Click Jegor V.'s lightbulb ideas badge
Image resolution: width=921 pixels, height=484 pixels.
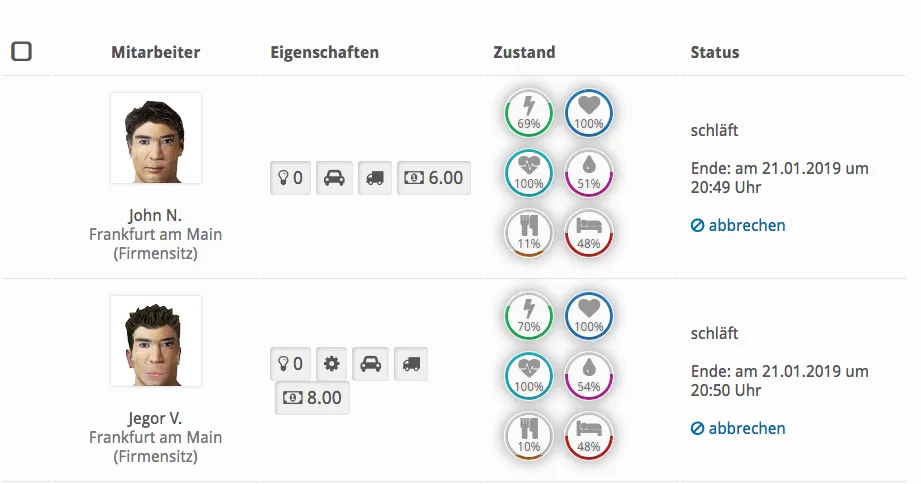(290, 364)
